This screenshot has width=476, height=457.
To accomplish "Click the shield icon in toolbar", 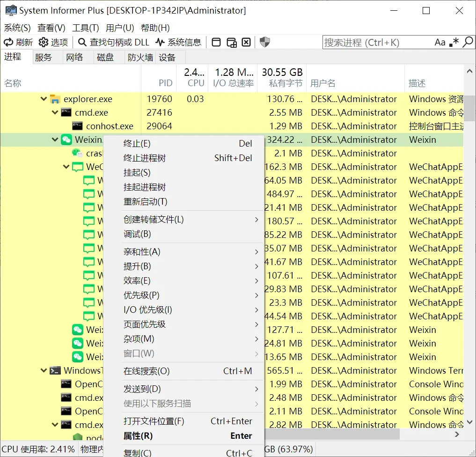I will pos(265,42).
